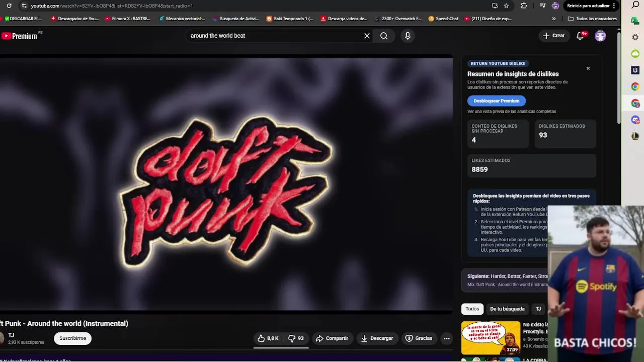
Task: Open YouTube account avatar menu
Action: click(x=600, y=36)
